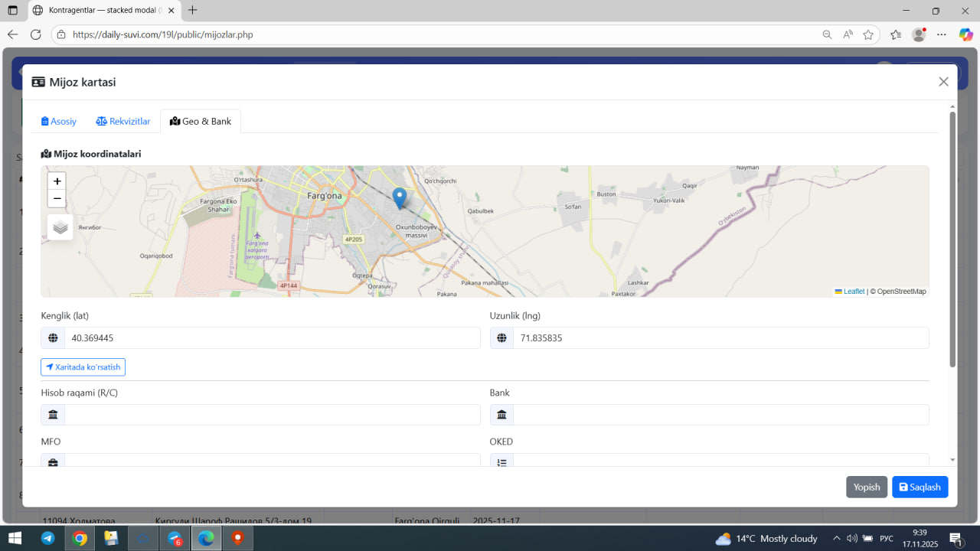Switch to the Asosiy tab
980x551 pixels.
coord(59,121)
